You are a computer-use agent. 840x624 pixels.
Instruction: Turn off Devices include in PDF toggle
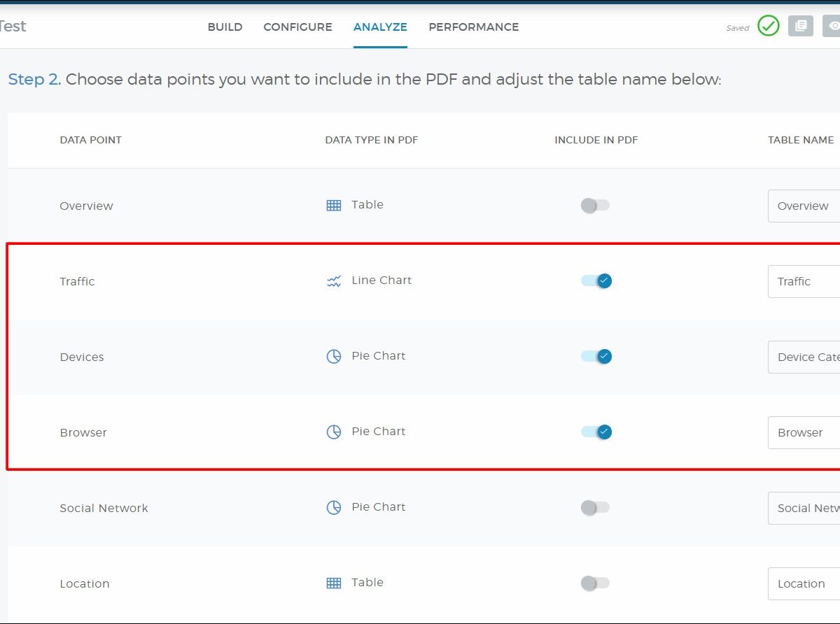pos(596,357)
